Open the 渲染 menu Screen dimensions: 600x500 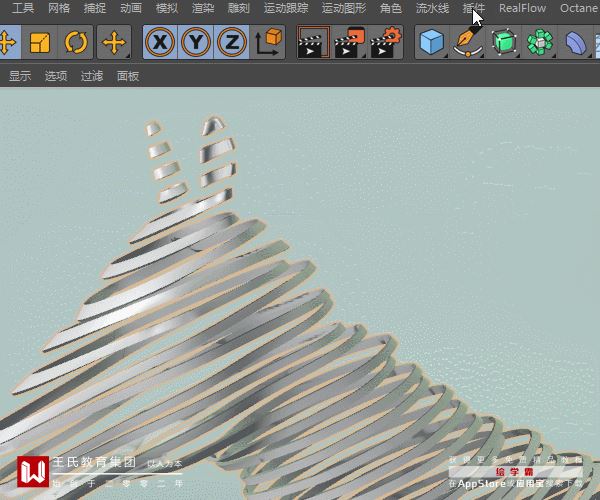pyautogui.click(x=203, y=8)
